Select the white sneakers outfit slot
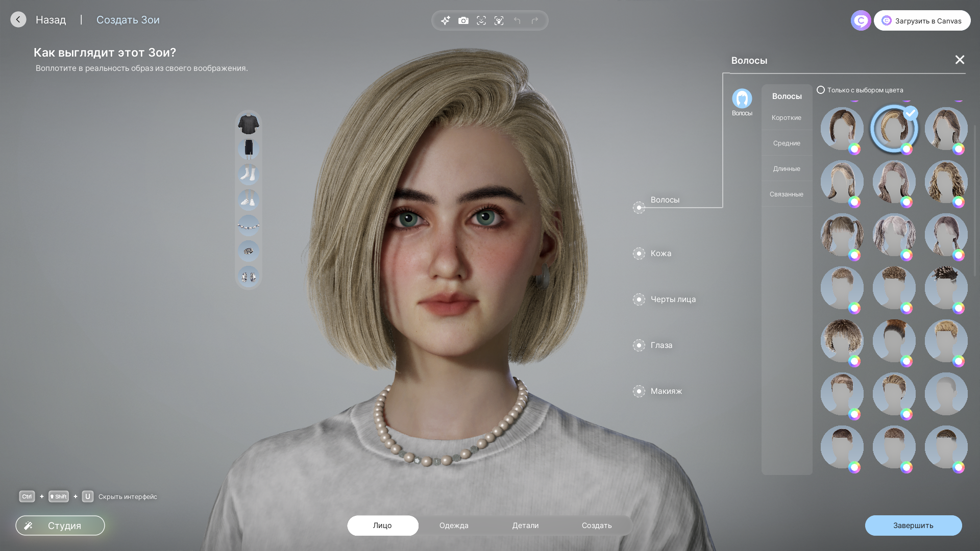This screenshot has height=551, width=980. tap(249, 200)
